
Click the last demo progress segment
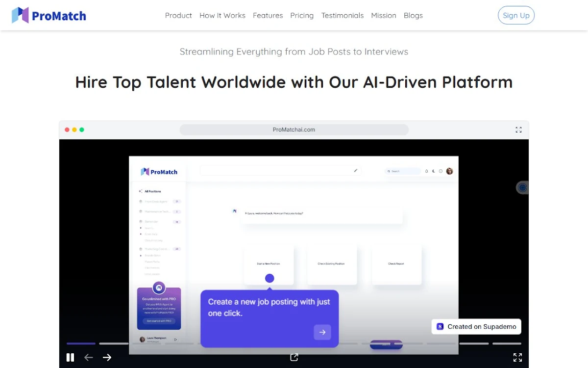[x=507, y=343]
